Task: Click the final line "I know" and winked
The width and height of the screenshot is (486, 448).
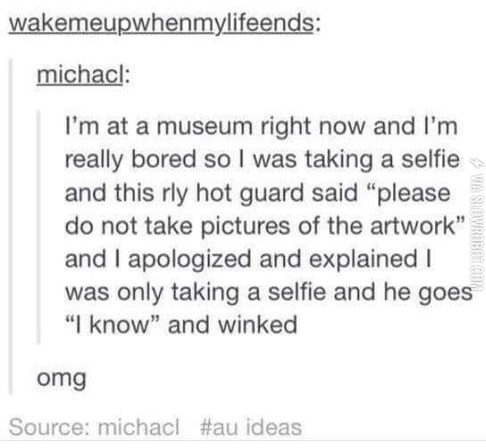Action: click(181, 325)
